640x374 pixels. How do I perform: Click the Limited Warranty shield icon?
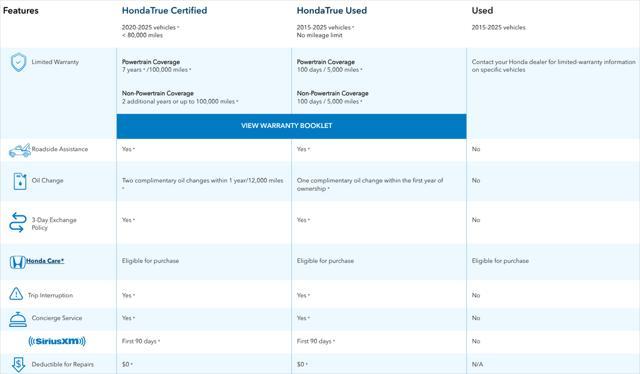tap(18, 62)
